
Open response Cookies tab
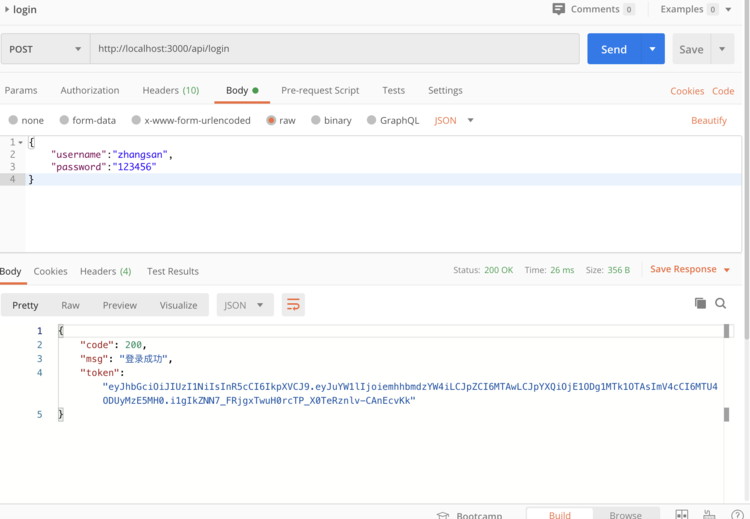[50, 271]
